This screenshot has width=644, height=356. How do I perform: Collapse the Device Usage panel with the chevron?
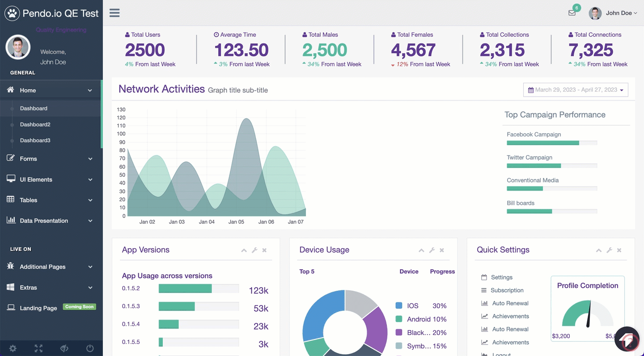(x=421, y=250)
